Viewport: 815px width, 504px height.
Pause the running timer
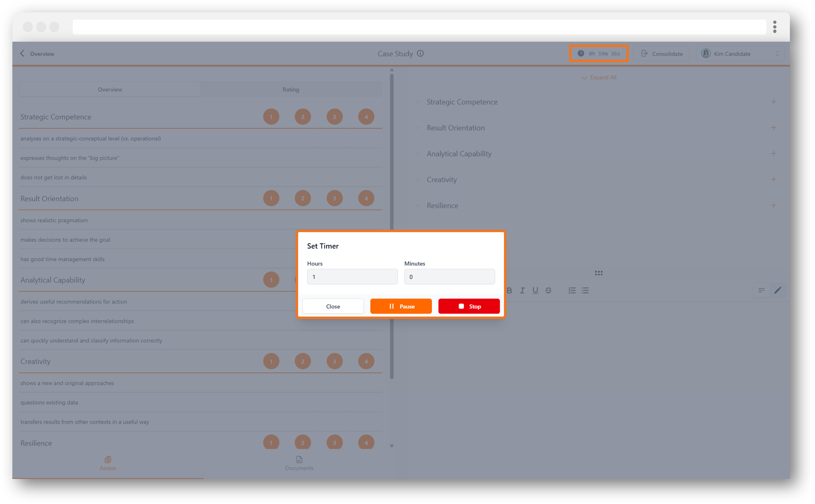point(401,306)
